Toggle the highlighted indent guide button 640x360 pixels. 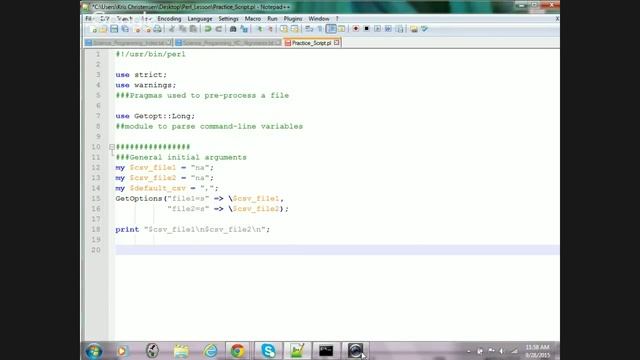pyautogui.click(x=331, y=29)
